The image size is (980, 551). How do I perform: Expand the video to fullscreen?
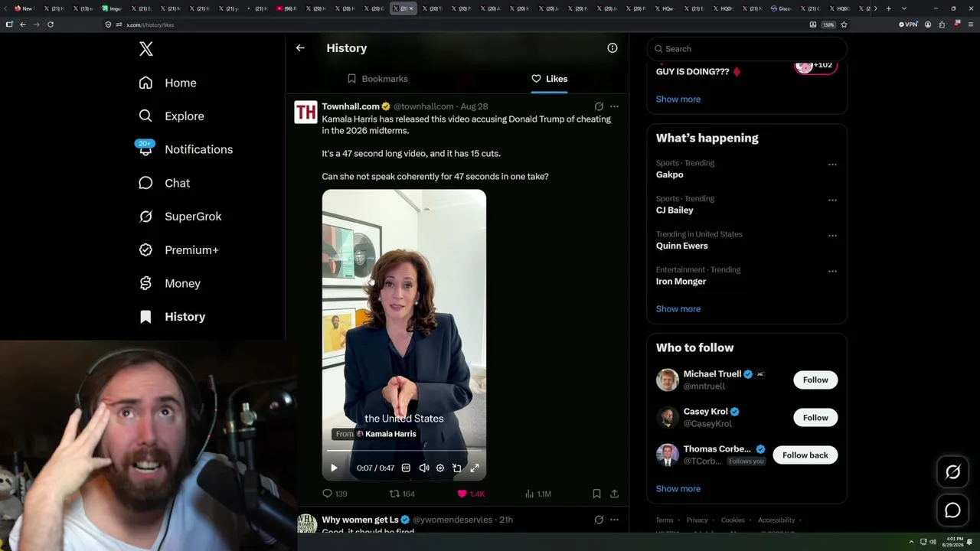(475, 468)
